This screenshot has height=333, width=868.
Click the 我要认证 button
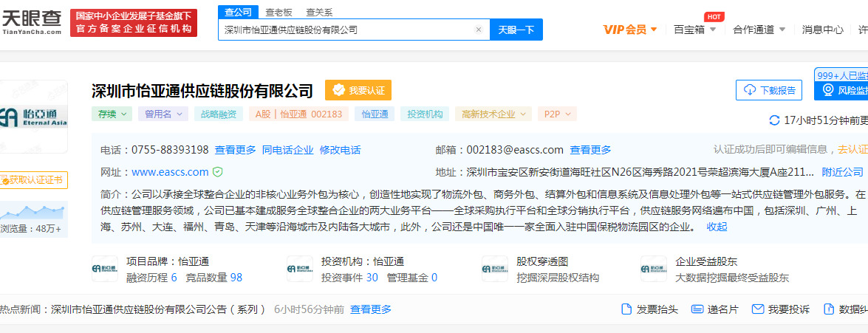[358, 90]
